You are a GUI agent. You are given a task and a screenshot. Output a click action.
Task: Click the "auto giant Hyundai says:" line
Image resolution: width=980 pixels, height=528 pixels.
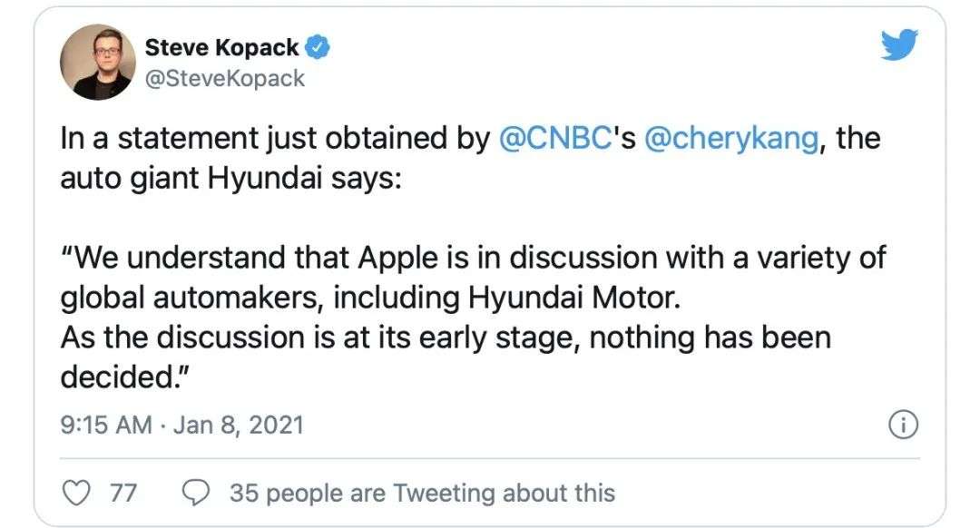(x=231, y=178)
